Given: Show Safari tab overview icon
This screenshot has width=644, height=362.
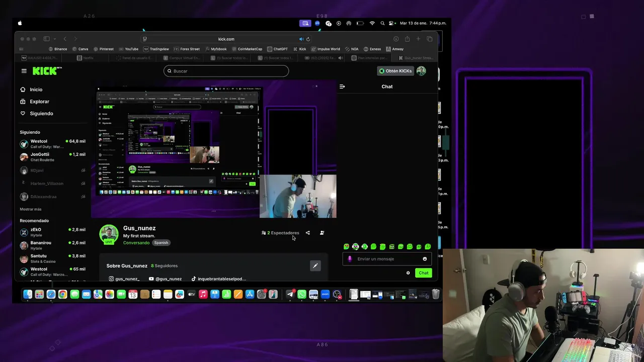Looking at the screenshot, I should coord(430,39).
